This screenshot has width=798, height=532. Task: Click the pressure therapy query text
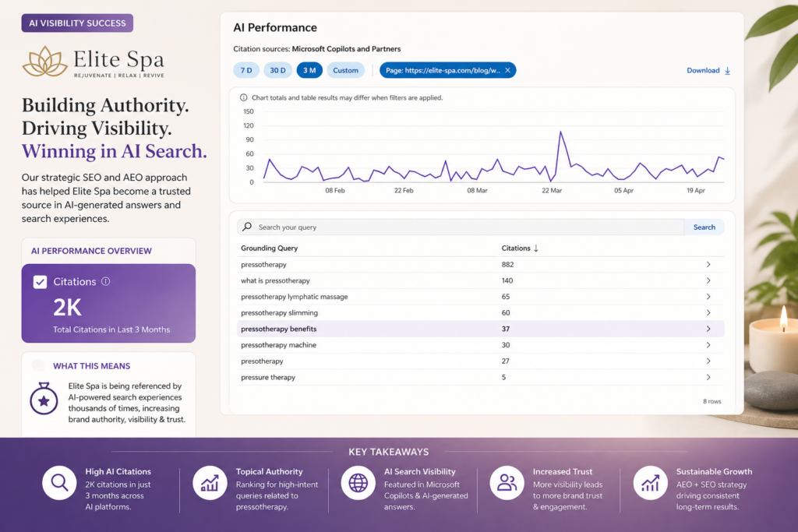[x=268, y=377]
